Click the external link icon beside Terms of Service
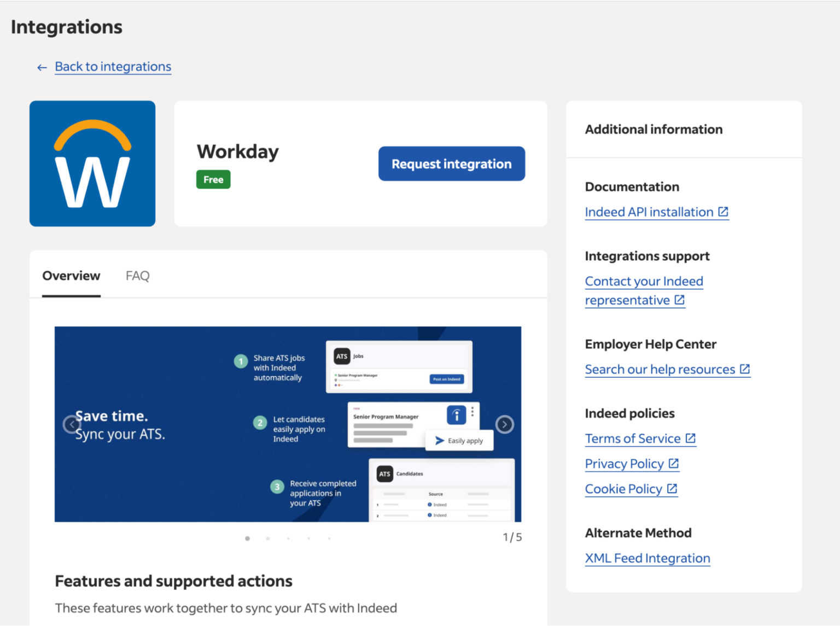 [690, 438]
